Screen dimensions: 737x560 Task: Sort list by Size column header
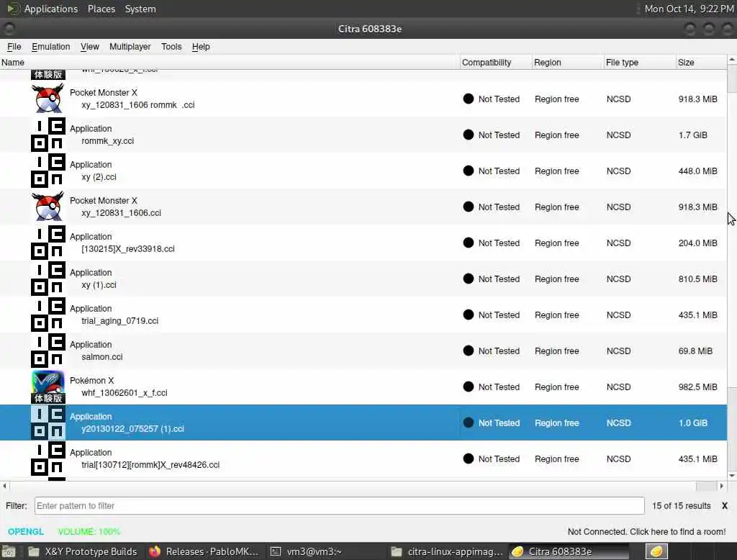701,62
